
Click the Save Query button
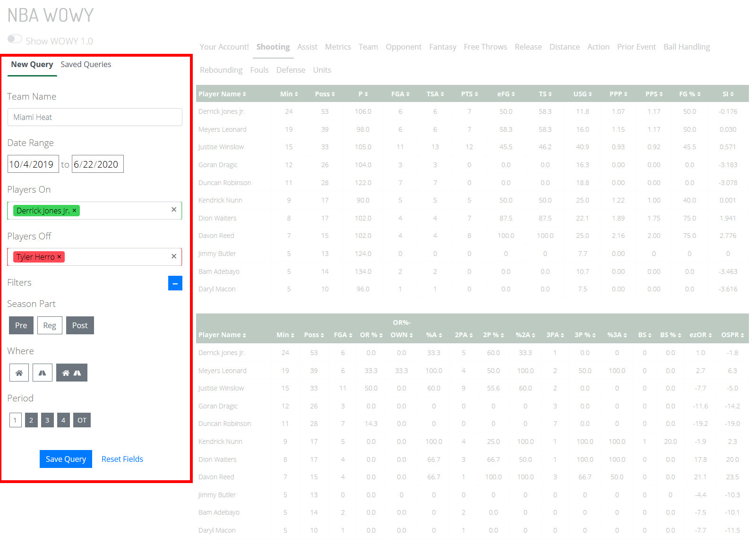(66, 459)
